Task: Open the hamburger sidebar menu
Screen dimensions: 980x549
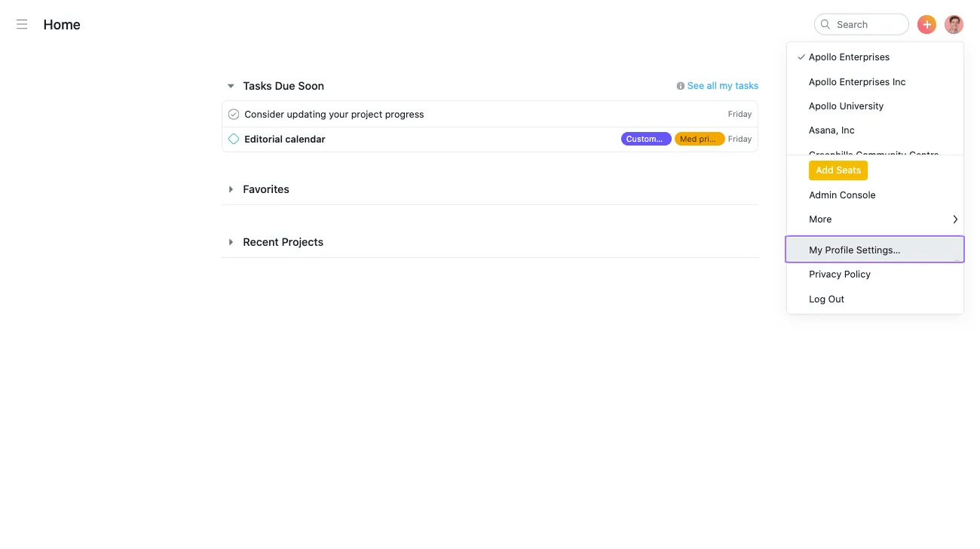Action: (x=22, y=25)
